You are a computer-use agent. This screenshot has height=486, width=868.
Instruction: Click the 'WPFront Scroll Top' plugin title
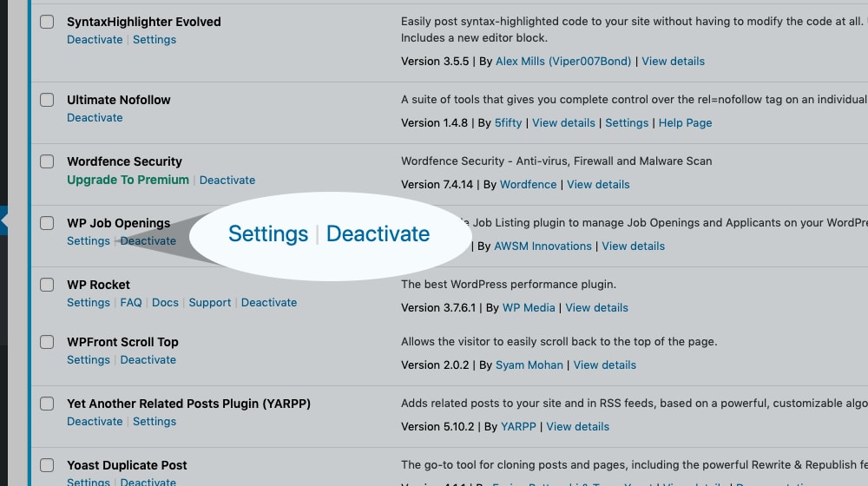[123, 342]
